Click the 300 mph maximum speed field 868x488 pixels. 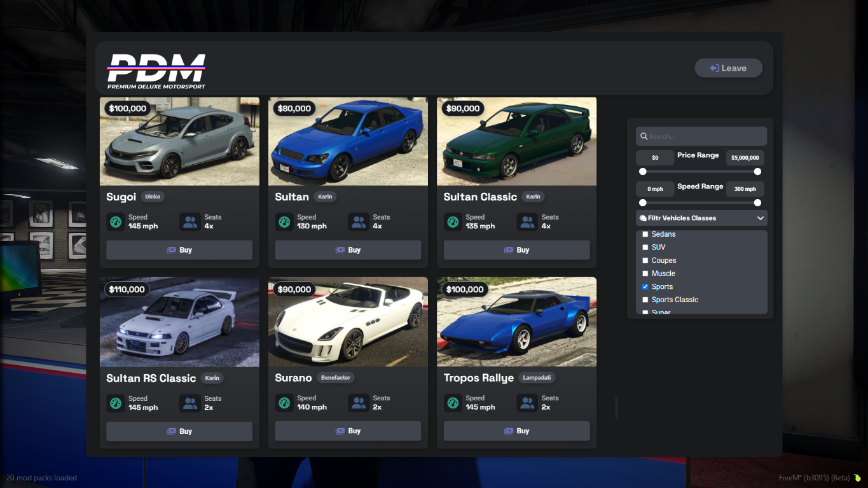coord(745,189)
